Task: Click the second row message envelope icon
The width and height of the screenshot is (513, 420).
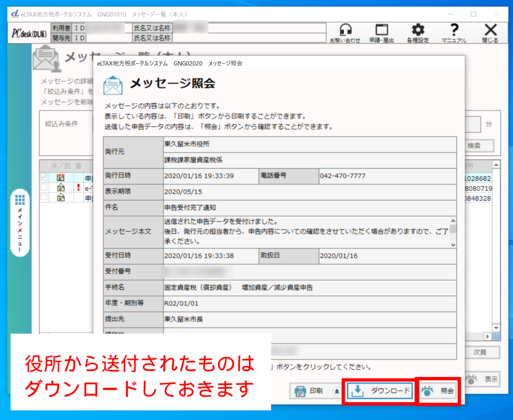Action: [x=61, y=188]
